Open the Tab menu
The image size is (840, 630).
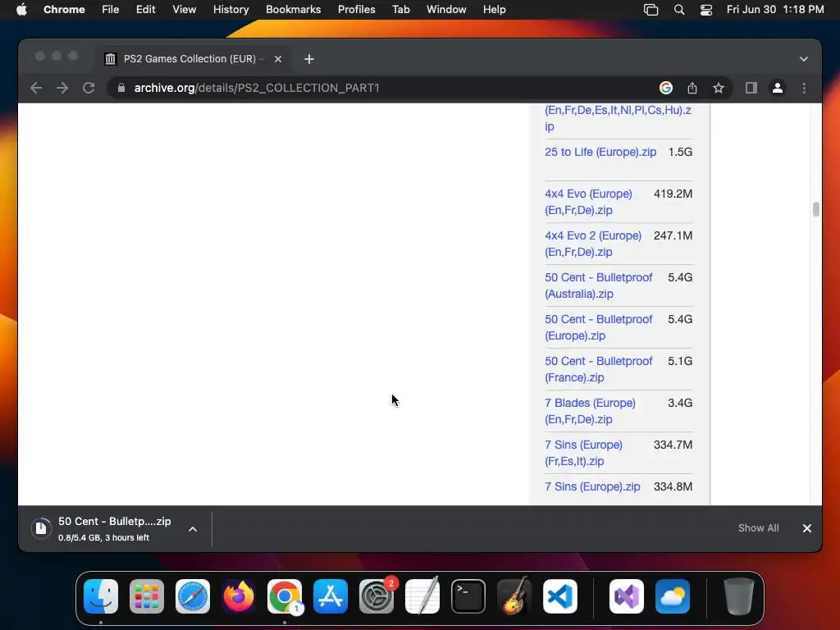click(400, 10)
